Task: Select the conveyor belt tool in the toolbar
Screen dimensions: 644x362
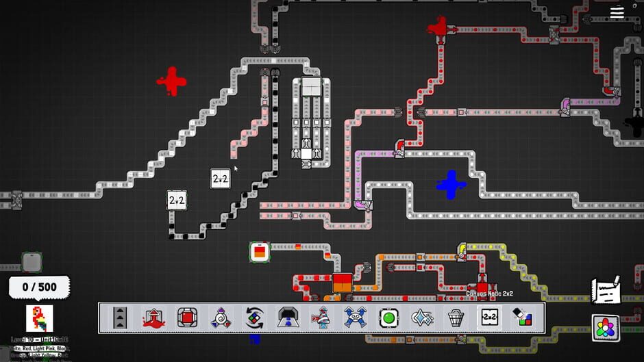Action: pyautogui.click(x=120, y=318)
